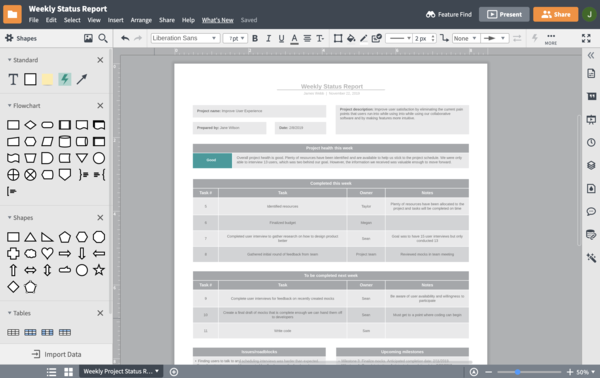Close the Flowchart shape library

click(100, 106)
